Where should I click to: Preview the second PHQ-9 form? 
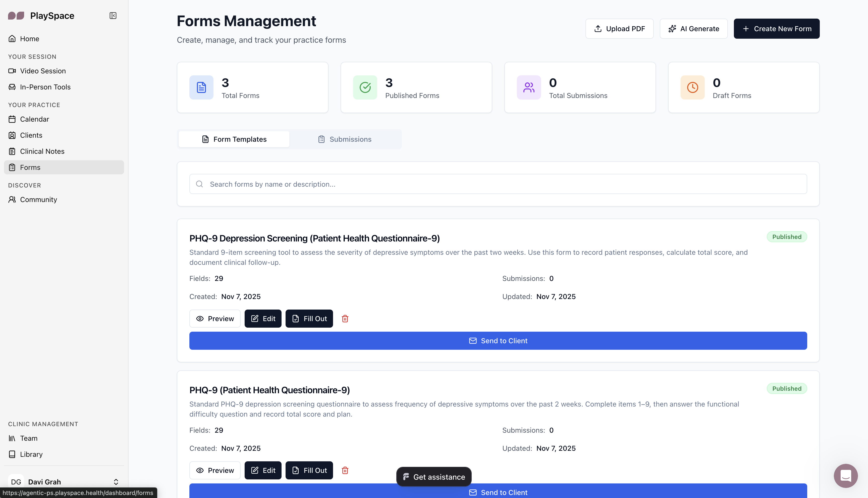tap(215, 470)
